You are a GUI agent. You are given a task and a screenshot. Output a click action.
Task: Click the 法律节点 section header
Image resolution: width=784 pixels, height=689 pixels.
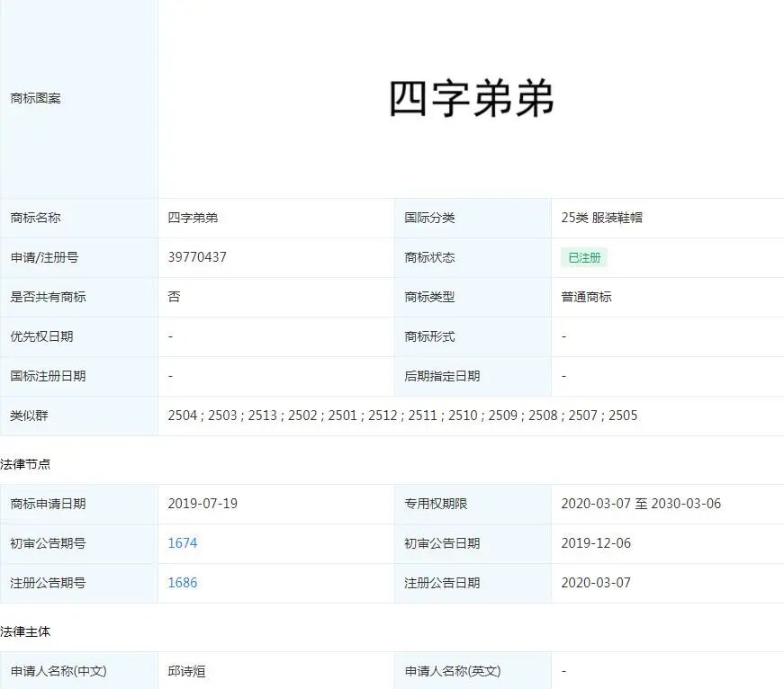pos(27,464)
